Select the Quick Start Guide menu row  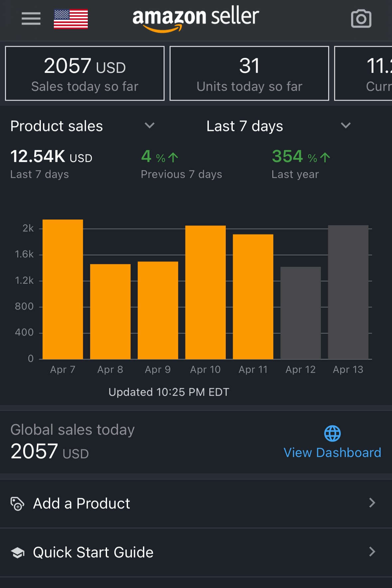tap(196, 552)
